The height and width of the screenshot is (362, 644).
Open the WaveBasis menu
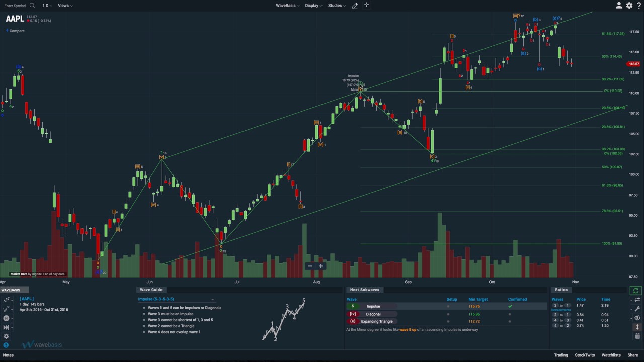pos(287,6)
